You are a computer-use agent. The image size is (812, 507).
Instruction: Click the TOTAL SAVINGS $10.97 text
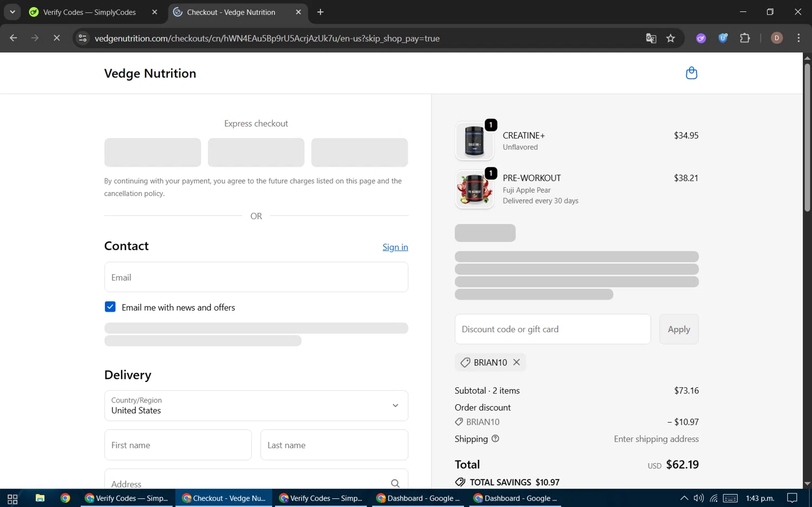click(x=514, y=482)
